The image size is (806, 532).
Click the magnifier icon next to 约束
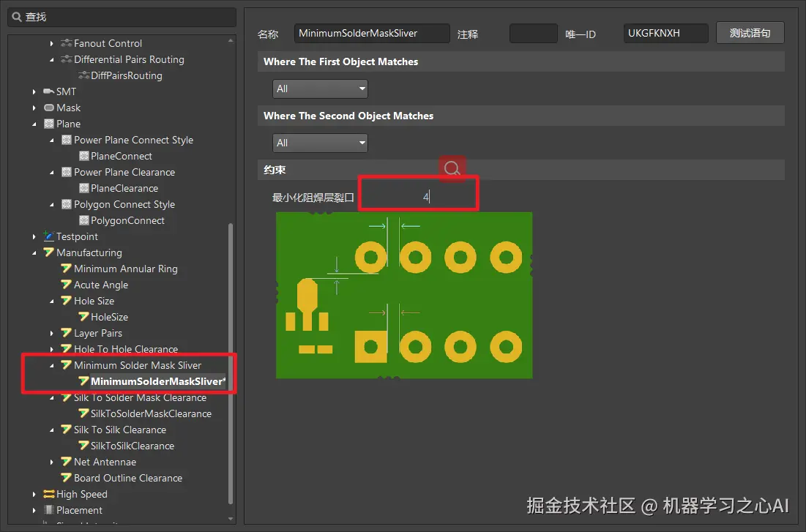452,168
